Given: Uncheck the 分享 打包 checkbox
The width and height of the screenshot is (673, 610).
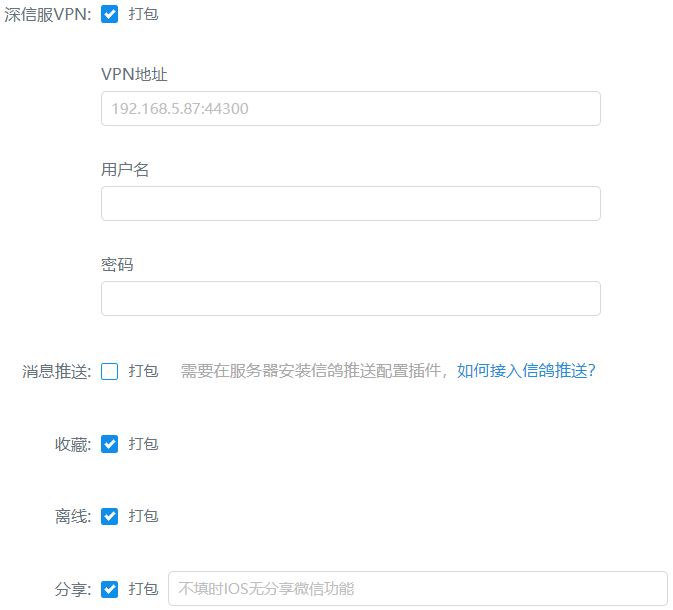Looking at the screenshot, I should click(x=110, y=589).
